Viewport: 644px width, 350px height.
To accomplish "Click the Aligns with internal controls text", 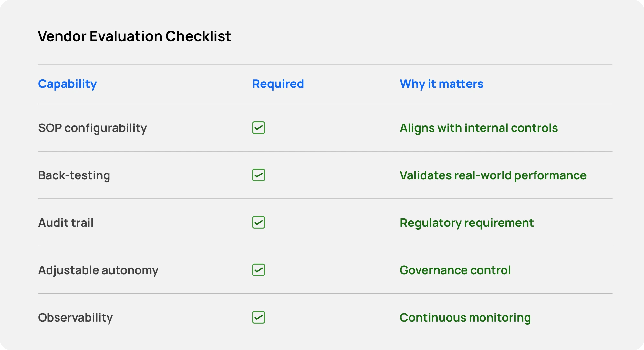I will pos(479,128).
